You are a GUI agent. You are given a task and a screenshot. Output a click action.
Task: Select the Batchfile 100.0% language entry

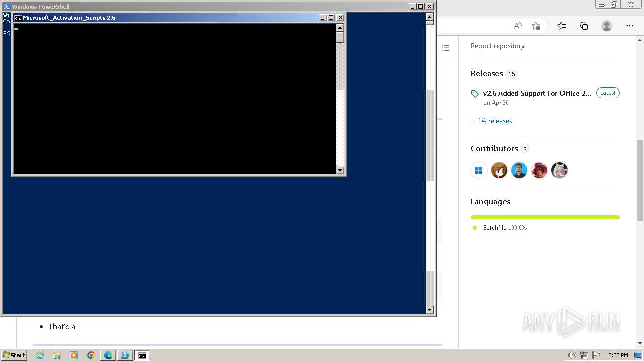(500, 228)
